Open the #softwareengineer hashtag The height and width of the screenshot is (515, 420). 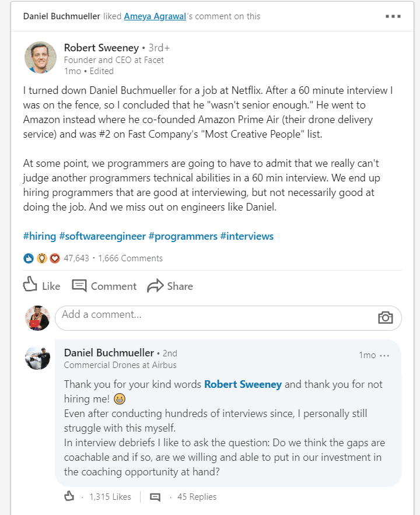102,236
